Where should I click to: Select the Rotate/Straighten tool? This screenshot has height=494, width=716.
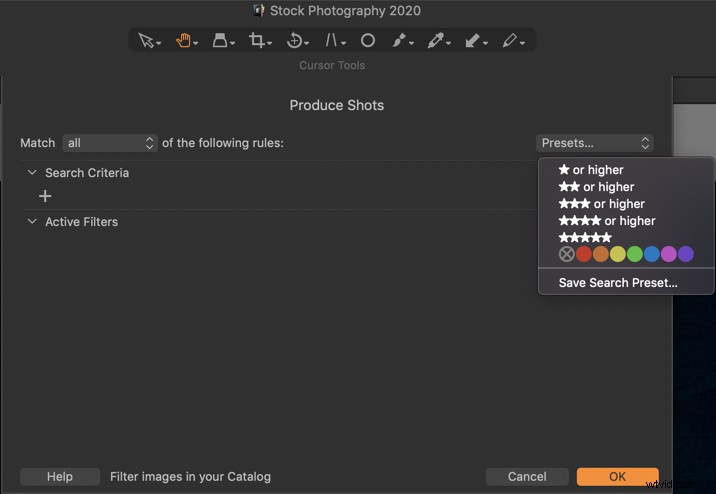tap(294, 41)
